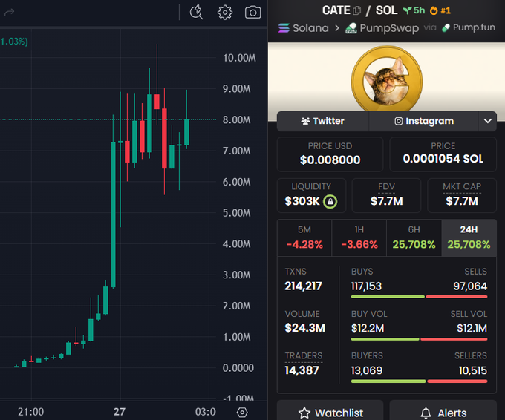Click the CATE coin logo image
This screenshot has height=420, width=505.
coord(387,80)
